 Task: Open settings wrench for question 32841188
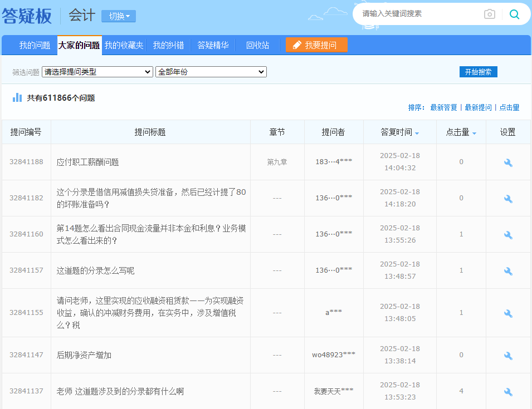[507, 162]
